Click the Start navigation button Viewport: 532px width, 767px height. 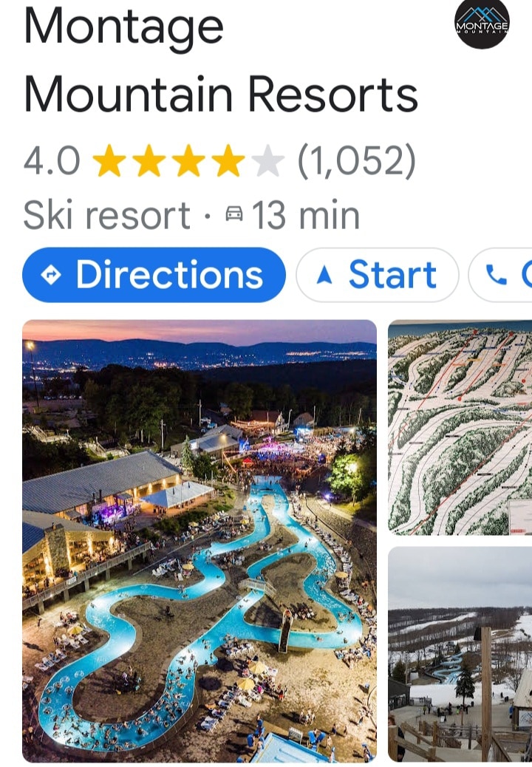[x=378, y=275]
